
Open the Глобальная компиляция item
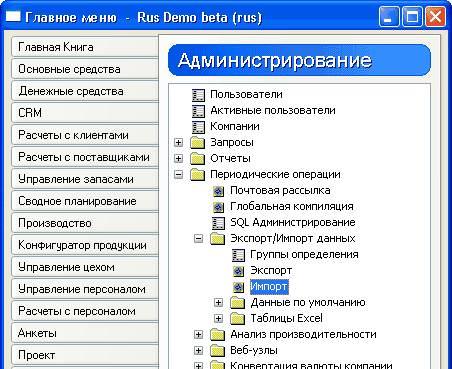tap(292, 207)
